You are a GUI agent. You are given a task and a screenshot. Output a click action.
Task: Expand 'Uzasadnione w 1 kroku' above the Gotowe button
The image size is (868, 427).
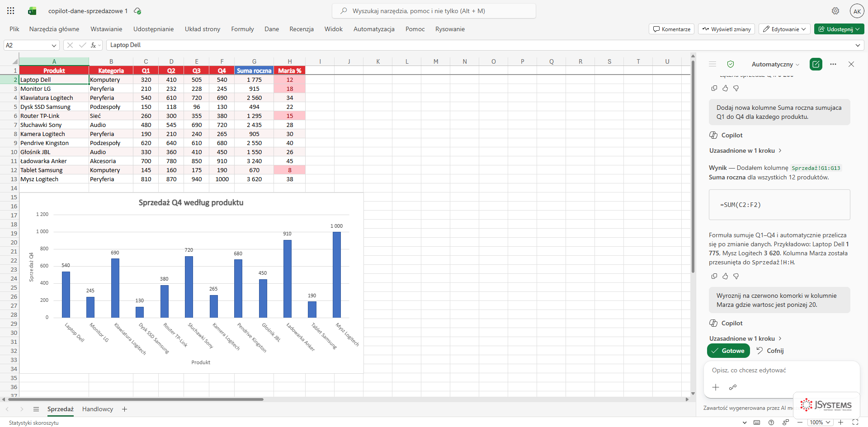click(x=745, y=338)
